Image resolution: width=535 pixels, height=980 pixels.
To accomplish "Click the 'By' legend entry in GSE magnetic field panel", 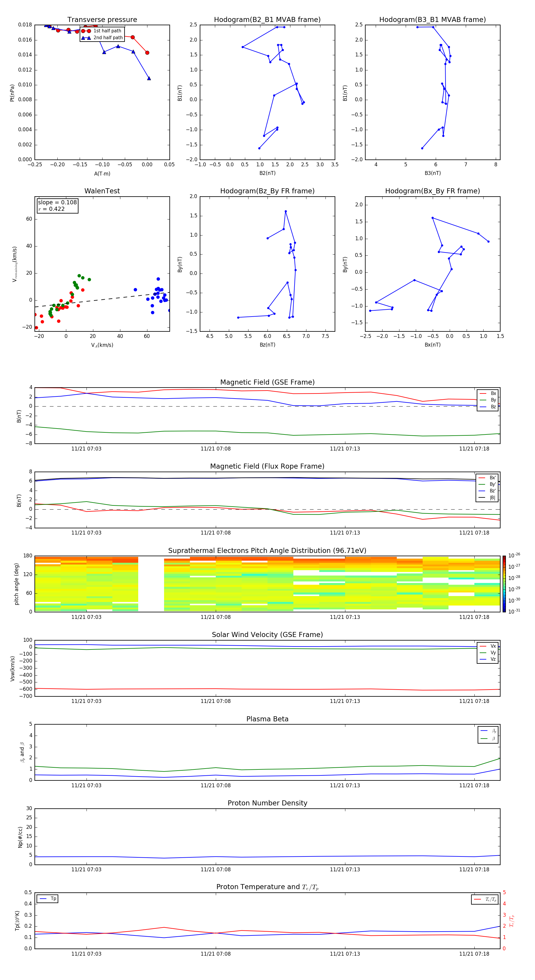I will pyautogui.click(x=488, y=400).
